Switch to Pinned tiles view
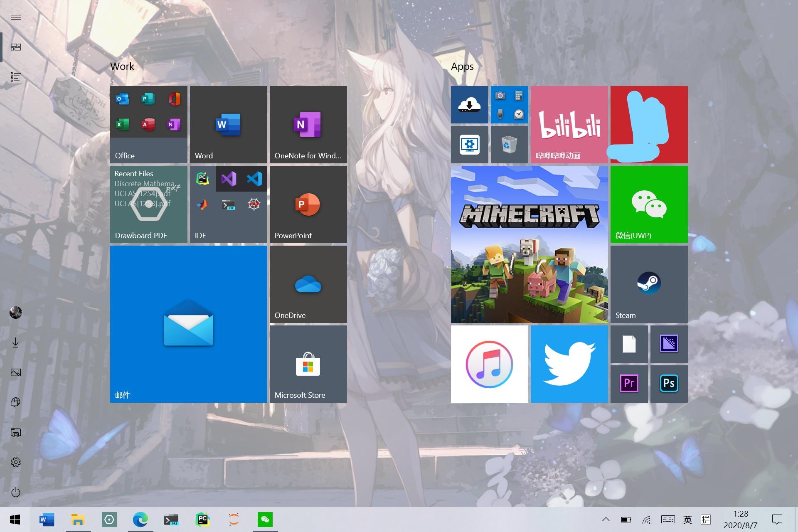The image size is (798, 532). click(16, 47)
